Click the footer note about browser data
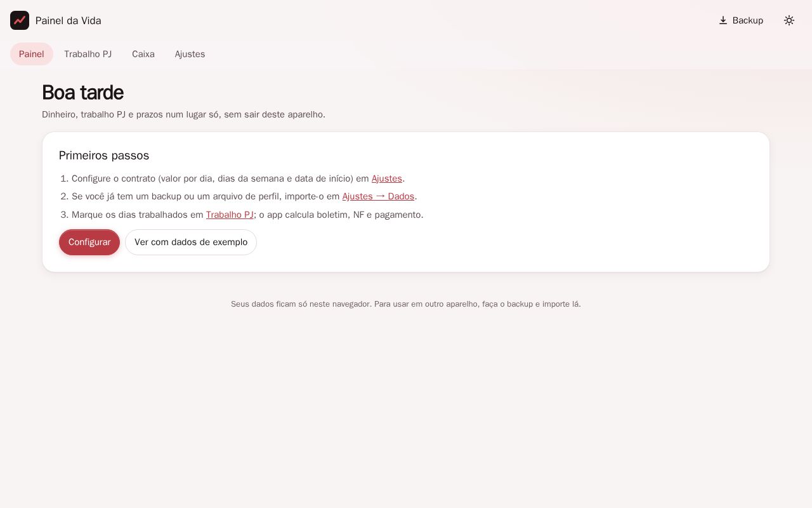 [406, 304]
